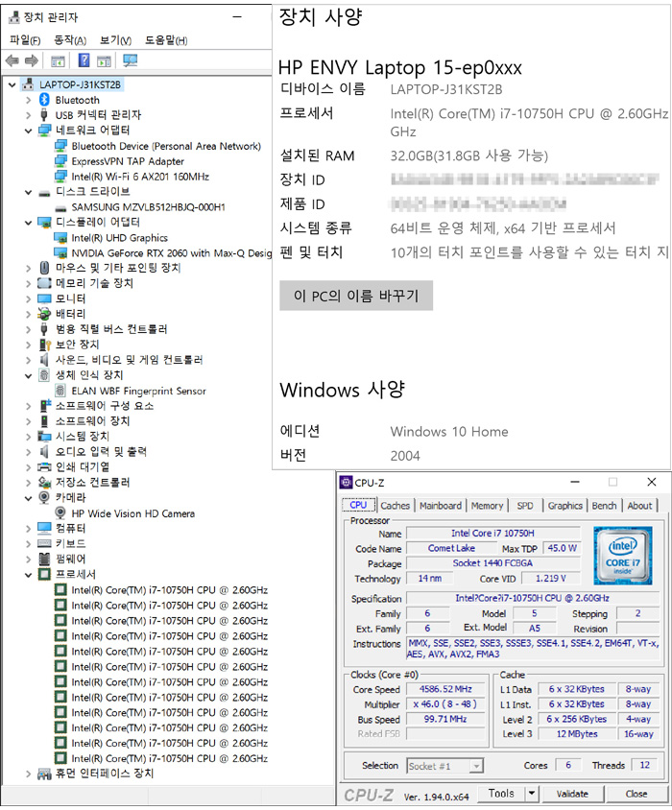Select the Bluetooth category icon
Screen dimensions: 672x810
pyautogui.click(x=44, y=100)
